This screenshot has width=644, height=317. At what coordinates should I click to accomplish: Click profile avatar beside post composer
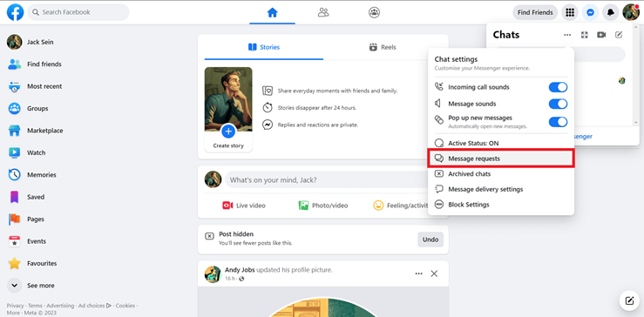213,179
